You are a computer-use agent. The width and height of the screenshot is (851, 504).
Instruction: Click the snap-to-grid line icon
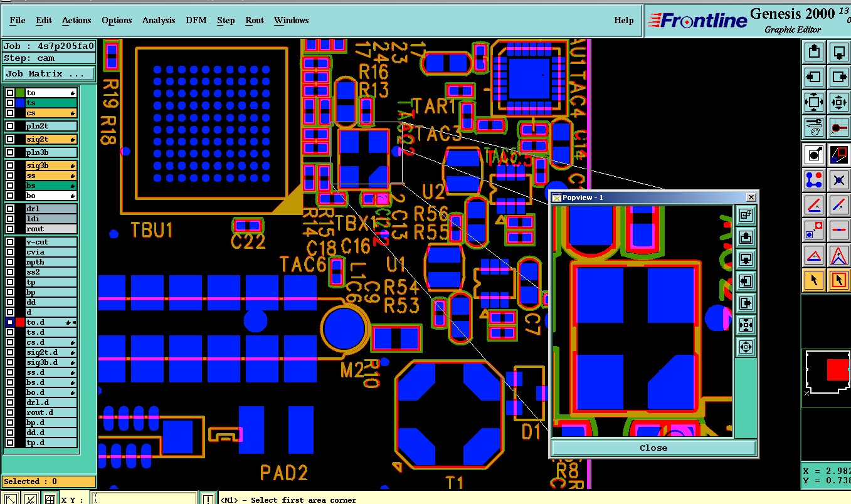tap(839, 127)
